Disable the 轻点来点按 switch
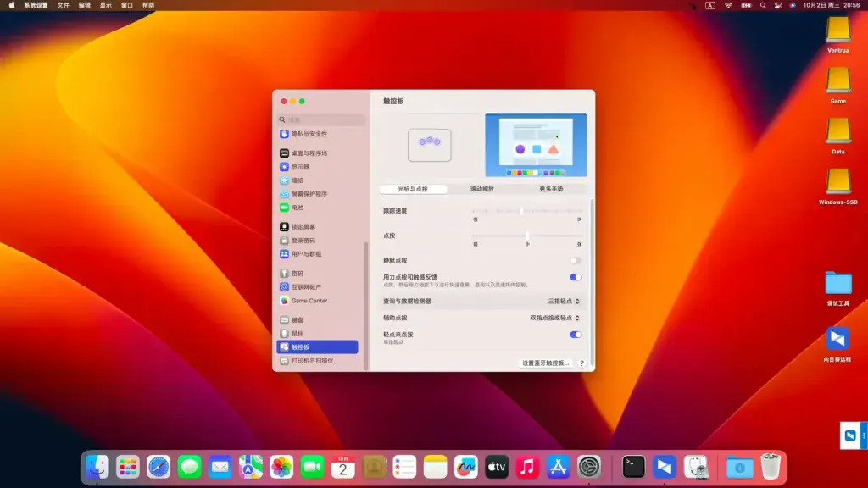868x488 pixels. point(576,335)
